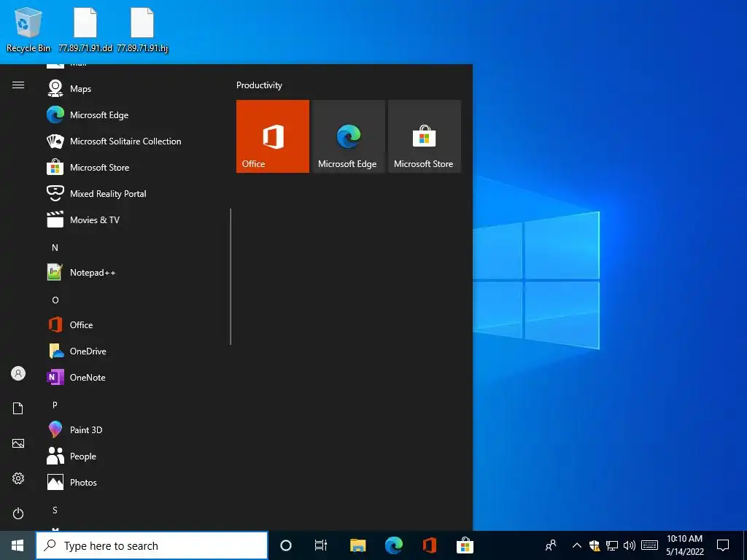The width and height of the screenshot is (747, 560).
Task: Launch Notepad++ from the Start menu
Action: 136,273
